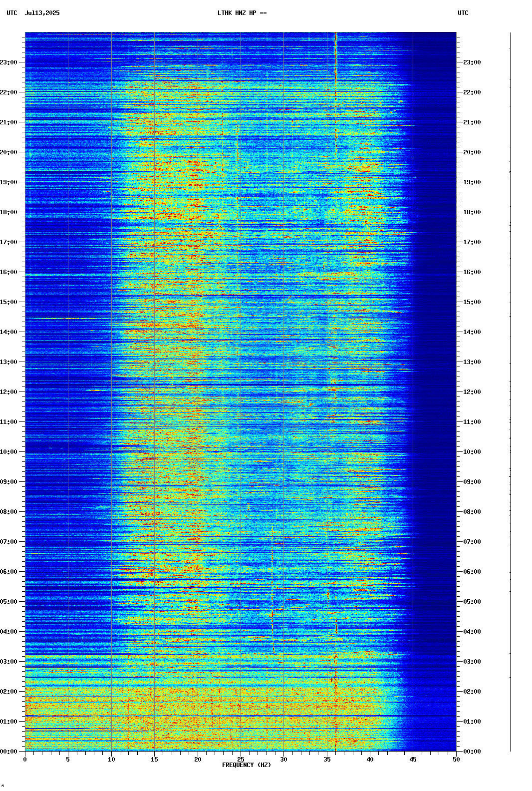Click '15:00' on the right time axis
Screen dimensions: 532x791
click(x=472, y=302)
